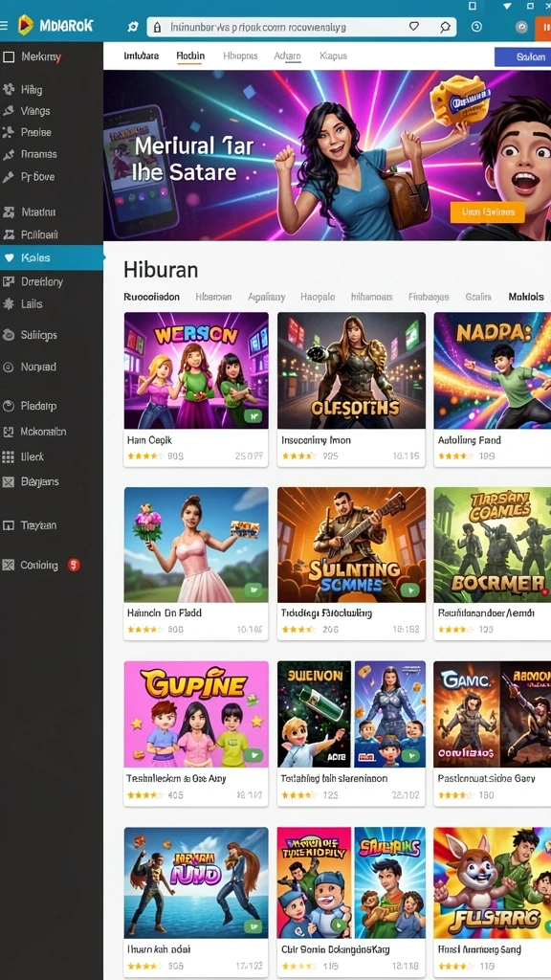551x980 pixels.
Task: Click the green play badge on WERSON thumbnail
Action: (253, 414)
